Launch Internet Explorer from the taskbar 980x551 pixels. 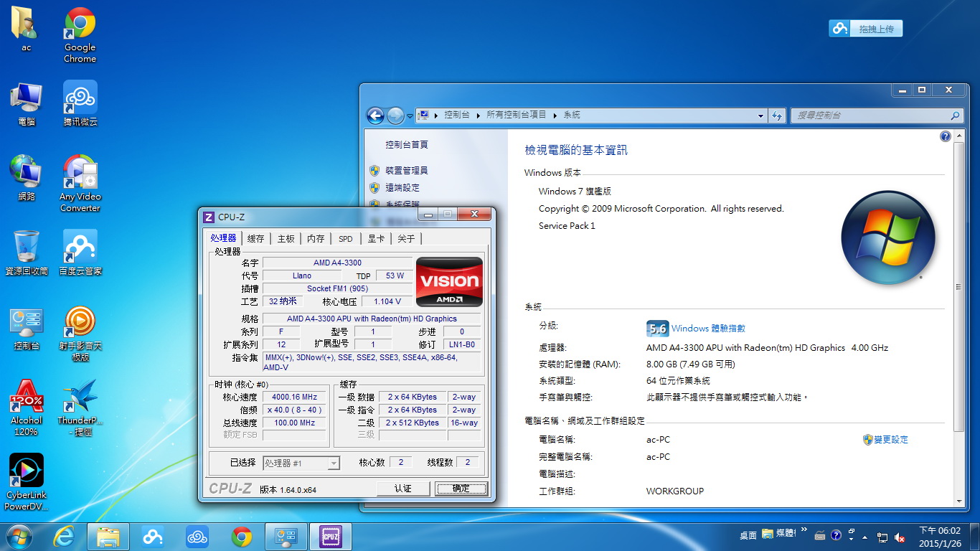click(x=64, y=537)
